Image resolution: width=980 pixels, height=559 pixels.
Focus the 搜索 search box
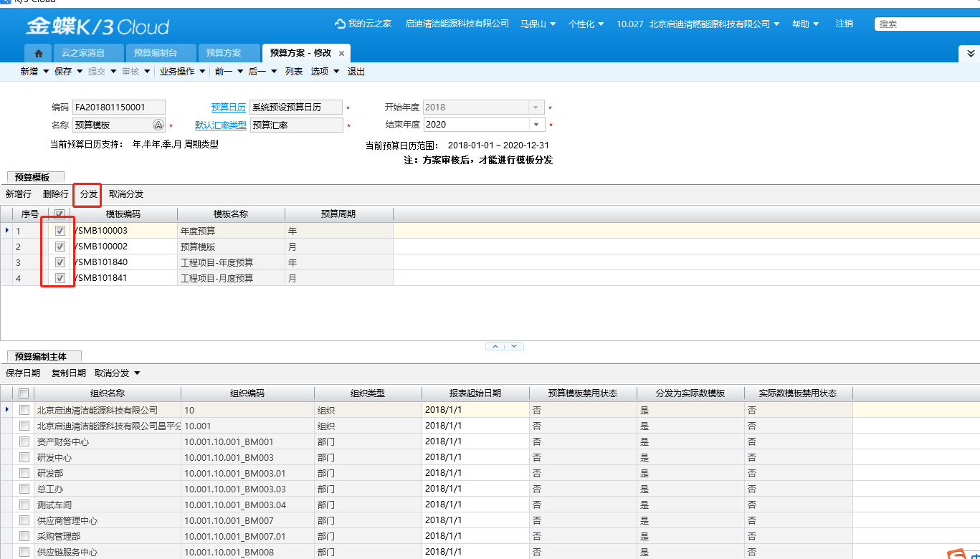[926, 24]
